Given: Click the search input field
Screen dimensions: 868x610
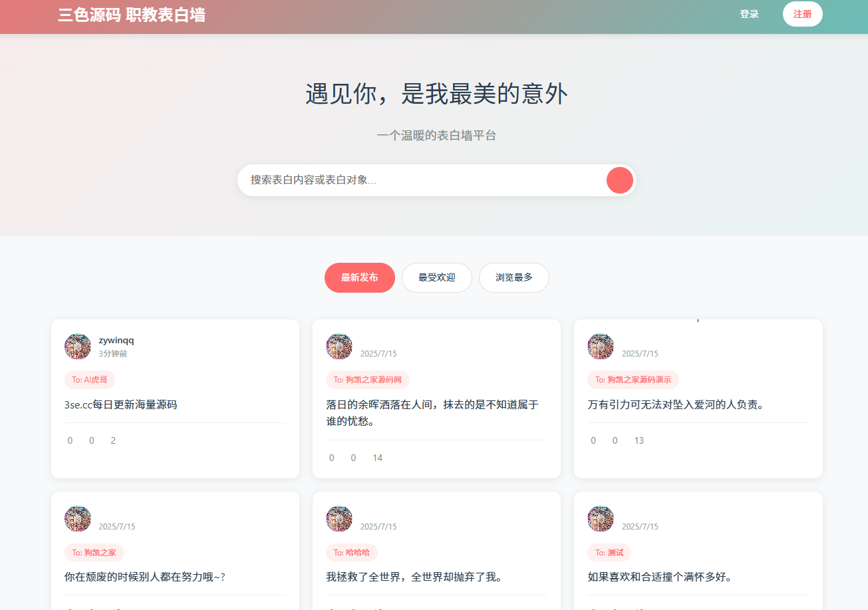Looking at the screenshot, I should pyautogui.click(x=399, y=180).
